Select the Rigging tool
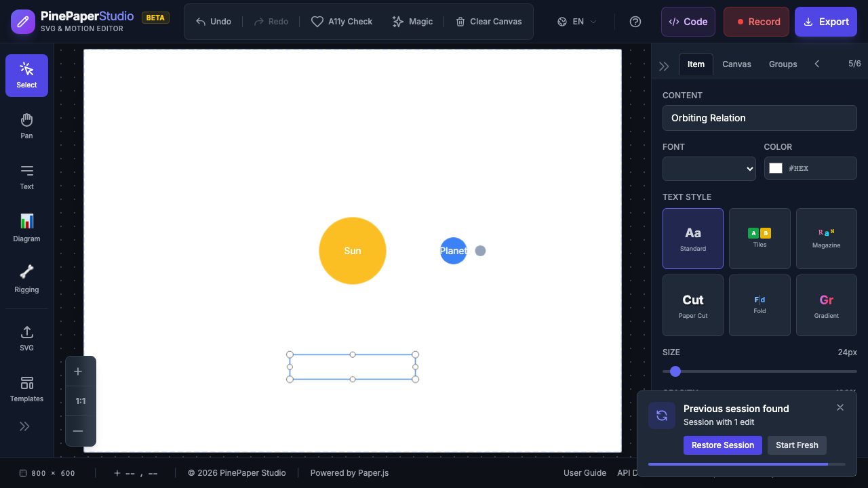868x488 pixels. click(x=26, y=279)
